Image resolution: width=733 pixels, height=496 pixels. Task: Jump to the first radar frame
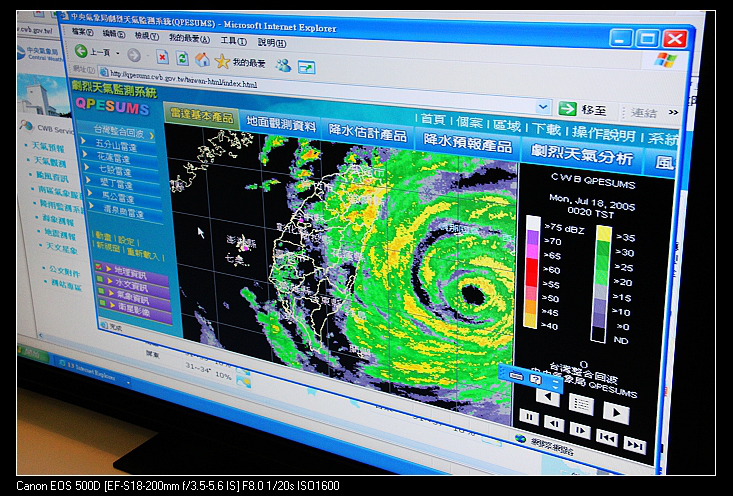coord(607,438)
